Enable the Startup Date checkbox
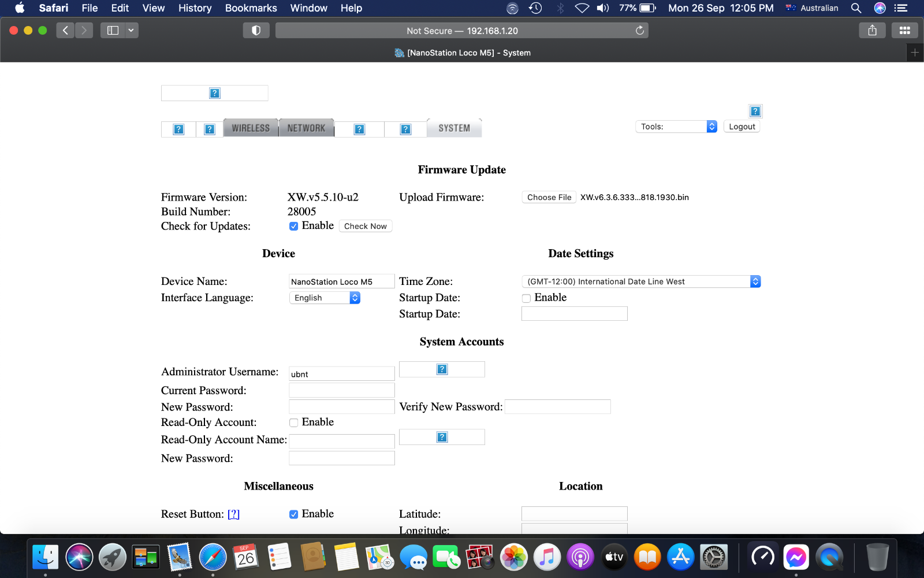The width and height of the screenshot is (924, 578). click(x=526, y=298)
